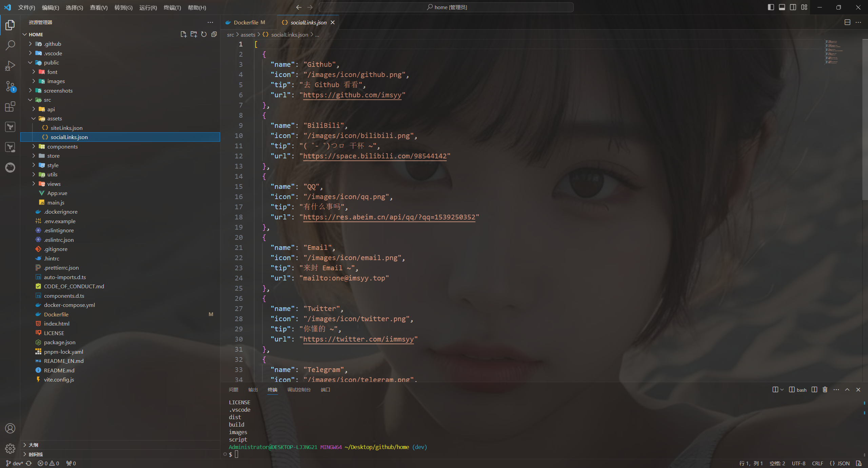Switch to the 输出 panel tab
Image resolution: width=868 pixels, height=468 pixels.
253,390
